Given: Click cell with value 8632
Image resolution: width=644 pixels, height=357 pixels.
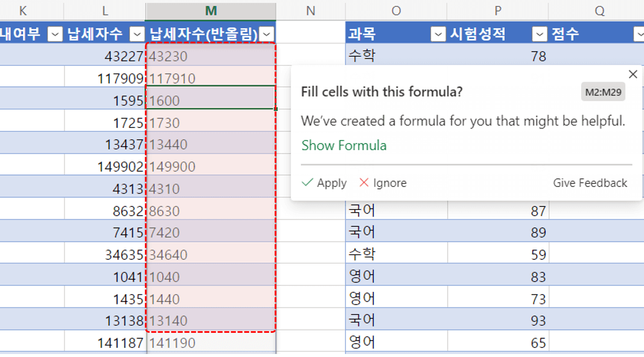Looking at the screenshot, I should 105,209.
